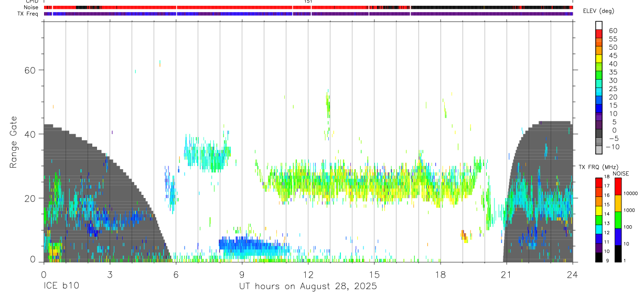Screen dimensions: 644x297
Task: Click the '10000' value on NOISE scale
Action: pos(630,194)
